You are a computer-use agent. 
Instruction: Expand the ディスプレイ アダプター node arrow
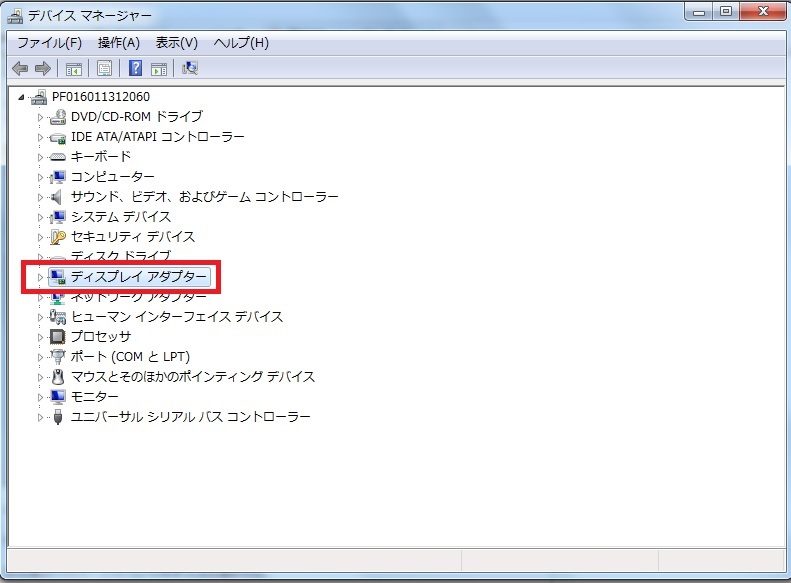click(x=41, y=277)
